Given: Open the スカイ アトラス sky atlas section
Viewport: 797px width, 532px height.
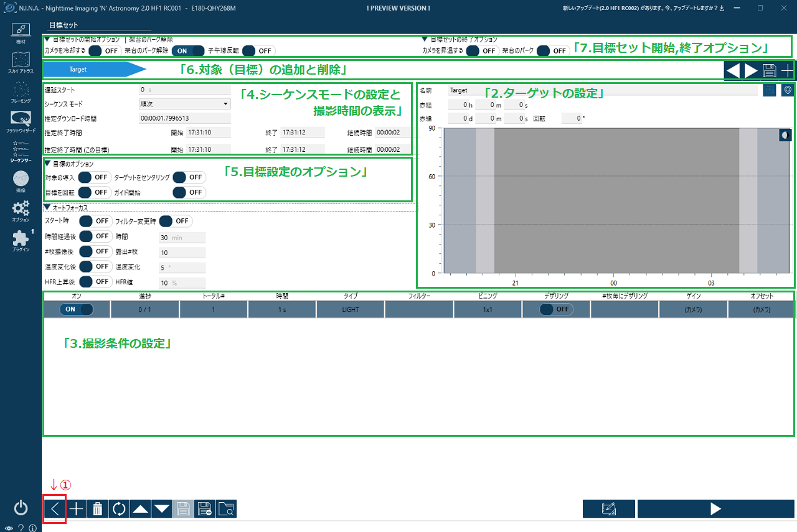Looking at the screenshot, I should click(21, 63).
